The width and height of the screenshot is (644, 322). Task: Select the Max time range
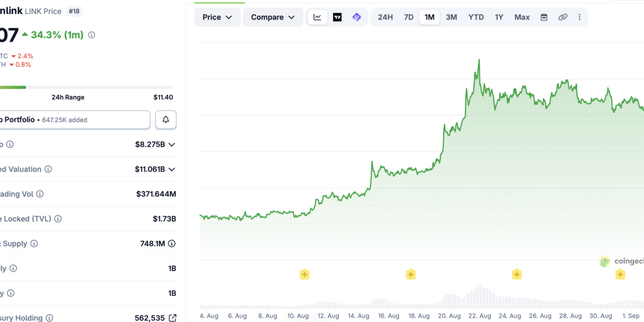click(x=522, y=17)
